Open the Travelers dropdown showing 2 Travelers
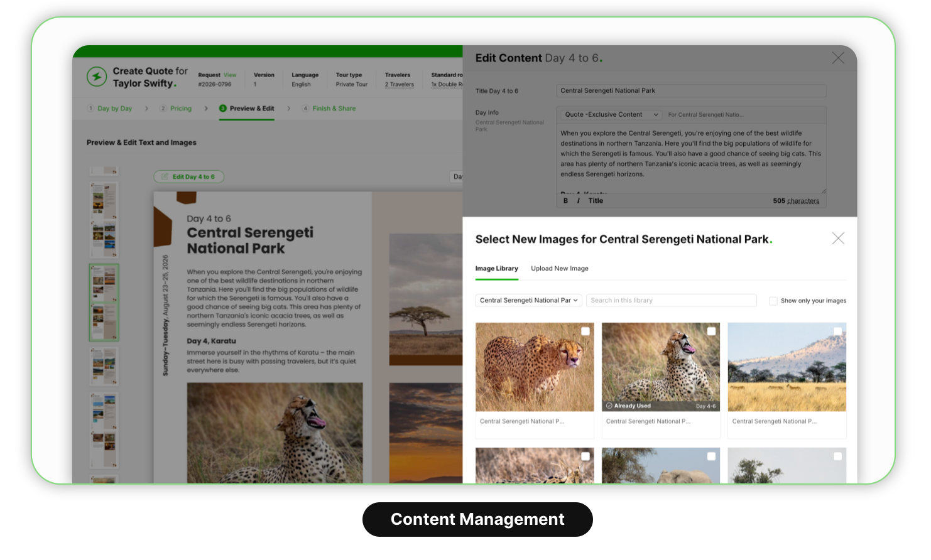Screen dimensions: 931x560 (x=400, y=84)
